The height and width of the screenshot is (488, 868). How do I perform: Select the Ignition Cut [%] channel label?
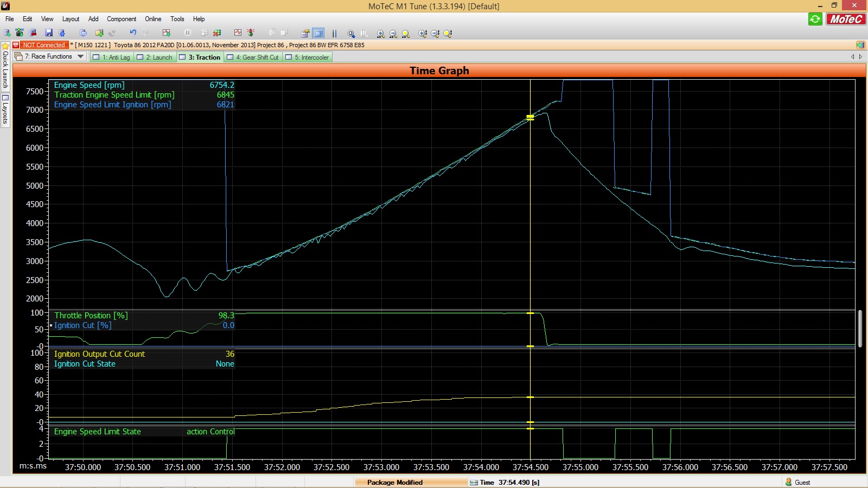[x=82, y=325]
